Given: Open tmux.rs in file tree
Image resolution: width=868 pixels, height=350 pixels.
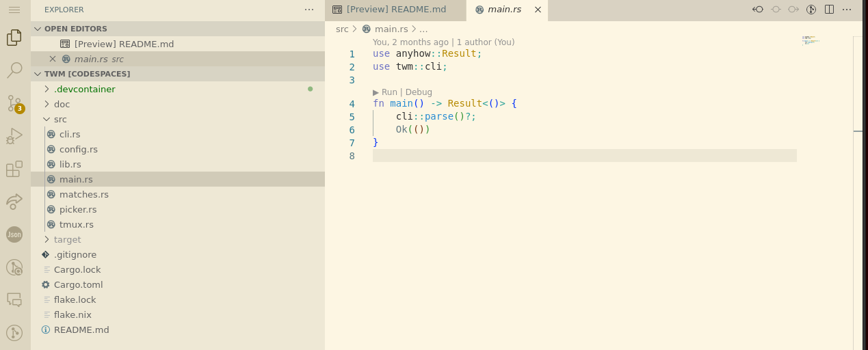Looking at the screenshot, I should pyautogui.click(x=178, y=224).
